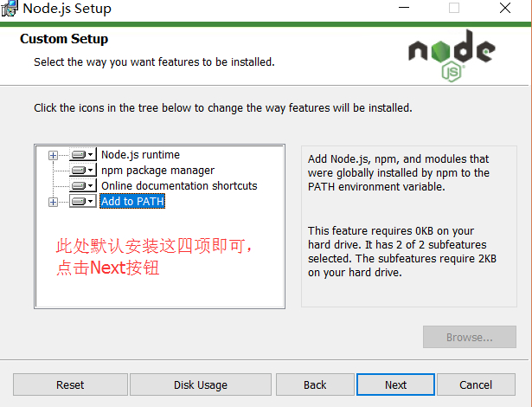Select Online documentation shortcuts in the tree
Viewport: 532px width, 407px height.
pos(179,186)
